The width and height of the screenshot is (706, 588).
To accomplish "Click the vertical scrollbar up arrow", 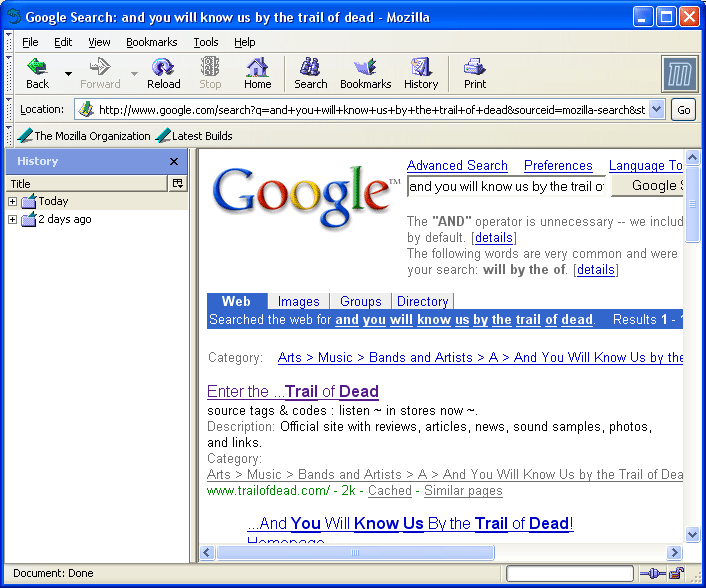I will click(x=692, y=157).
